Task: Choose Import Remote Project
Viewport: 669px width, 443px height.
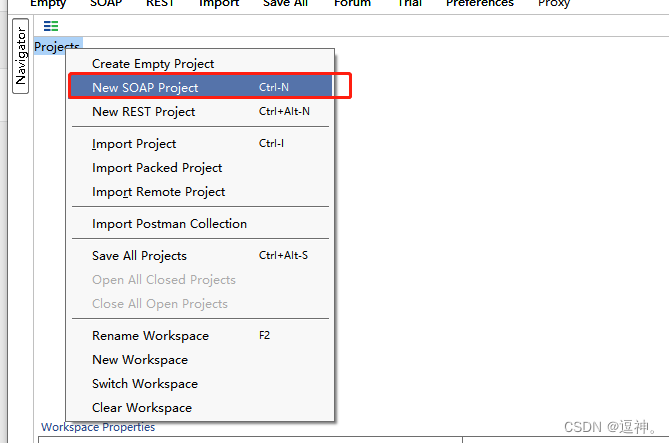Action: (200, 192)
